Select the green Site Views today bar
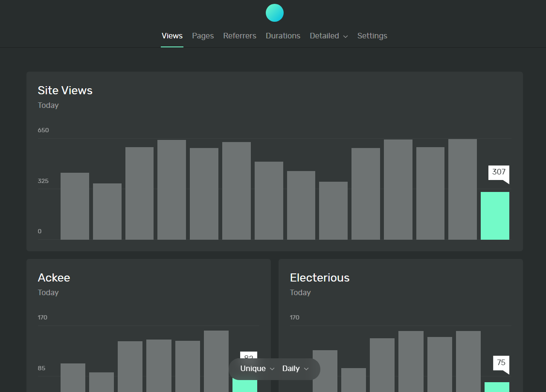Screen dimensions: 546x392 click(495, 216)
